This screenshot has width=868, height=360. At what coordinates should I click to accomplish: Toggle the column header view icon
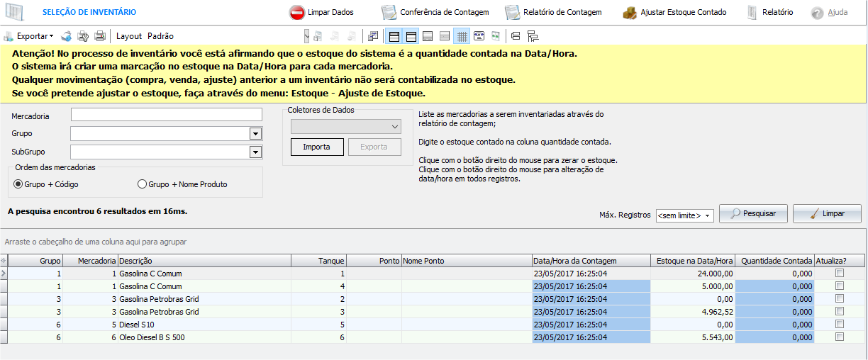click(411, 35)
